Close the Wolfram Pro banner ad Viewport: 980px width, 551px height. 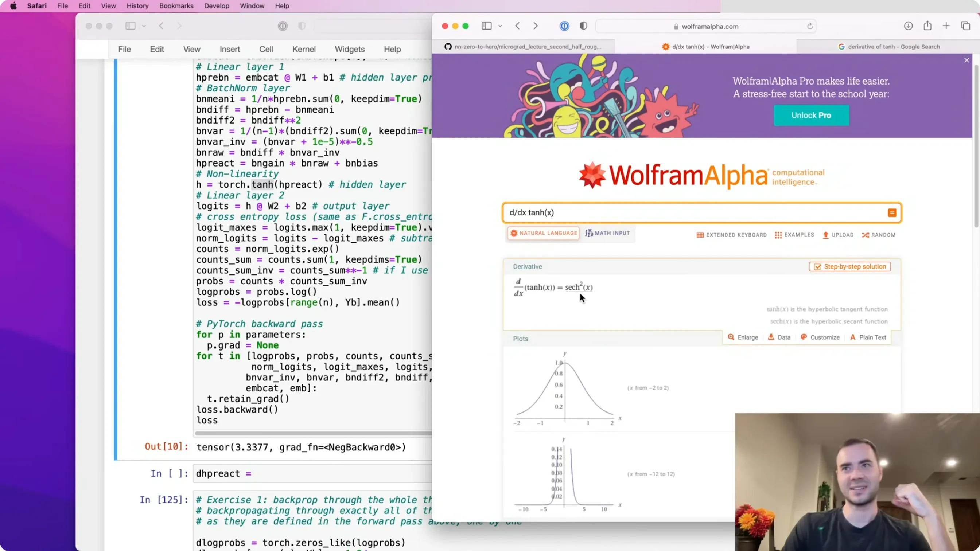coord(966,60)
